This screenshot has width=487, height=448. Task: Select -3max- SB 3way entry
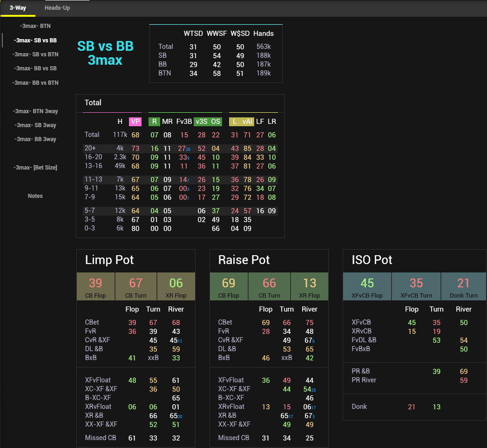(35, 125)
